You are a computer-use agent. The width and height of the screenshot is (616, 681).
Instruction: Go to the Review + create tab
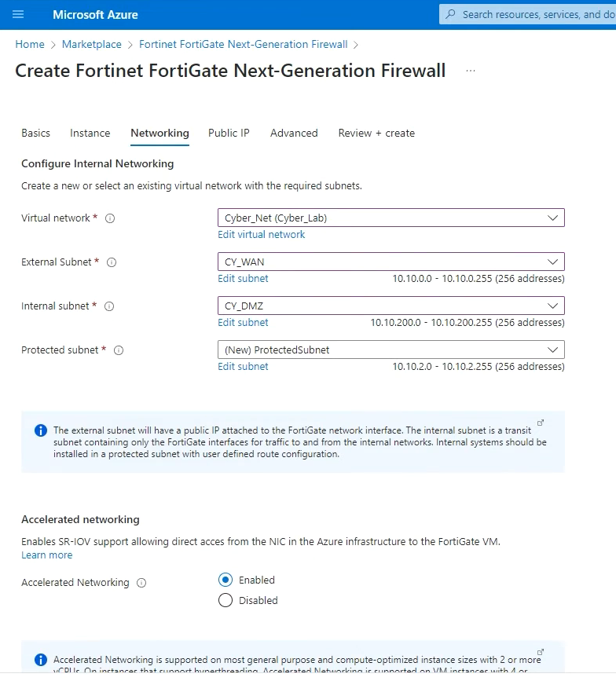pos(376,133)
